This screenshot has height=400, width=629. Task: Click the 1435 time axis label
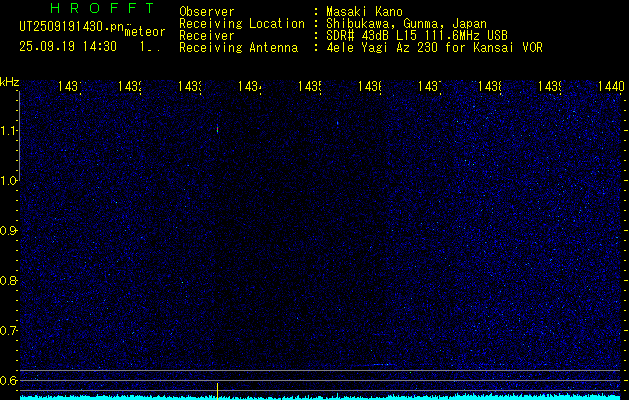click(310, 86)
